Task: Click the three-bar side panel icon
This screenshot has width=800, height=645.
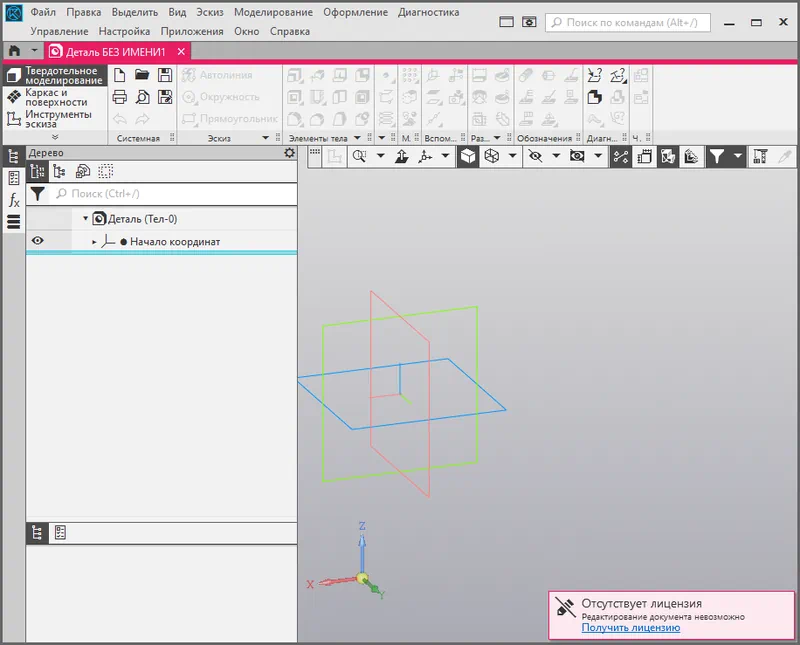Action: point(14,222)
